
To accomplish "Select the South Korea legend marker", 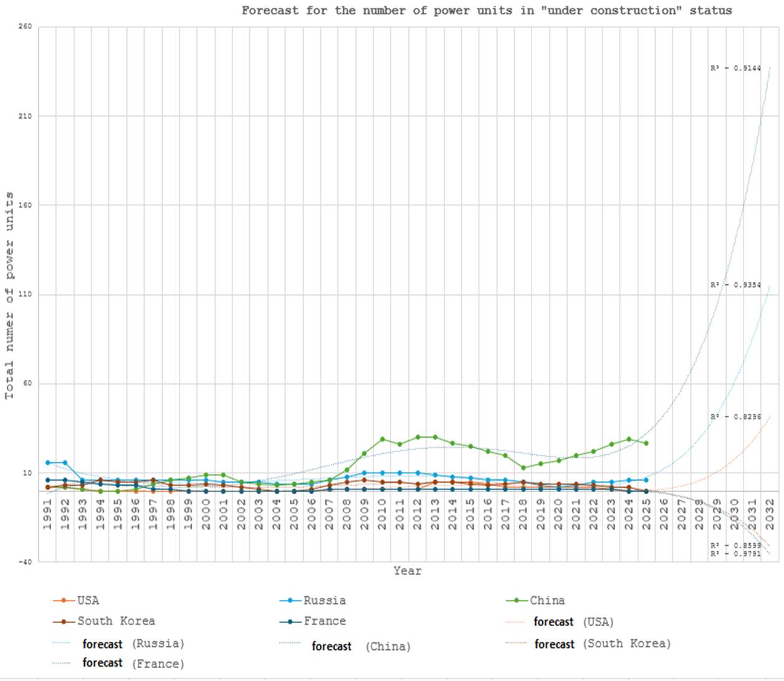I will (64, 622).
